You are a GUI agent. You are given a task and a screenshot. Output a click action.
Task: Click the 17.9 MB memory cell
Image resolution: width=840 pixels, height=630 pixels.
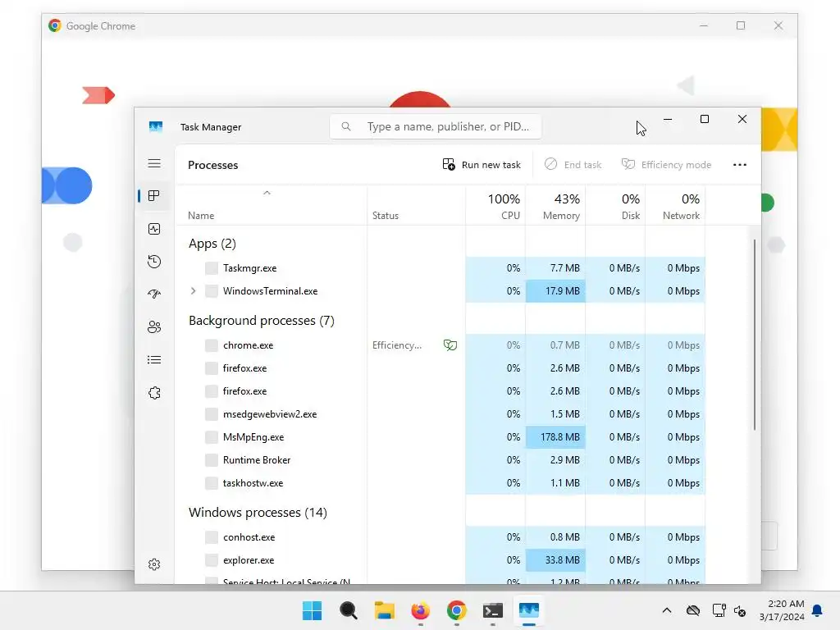[x=555, y=291]
